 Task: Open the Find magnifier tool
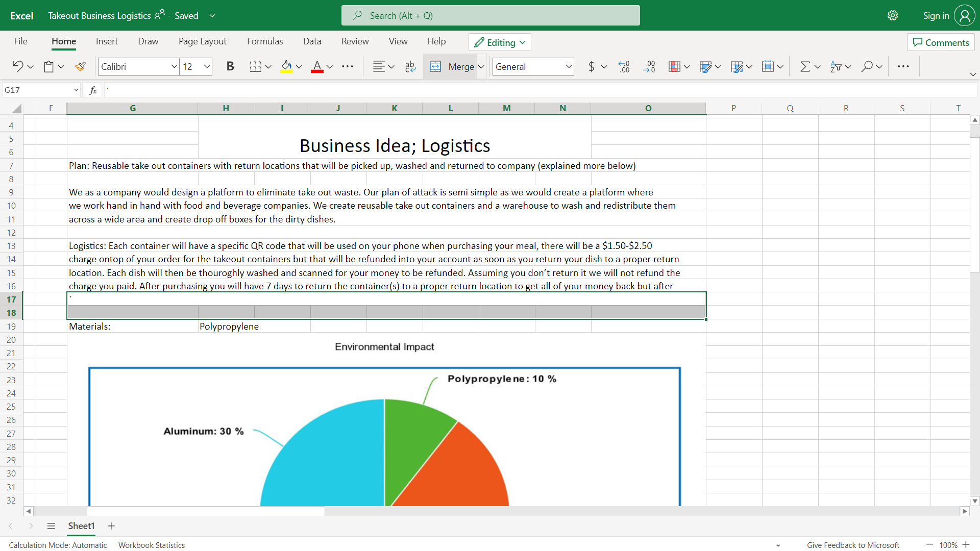(x=868, y=66)
